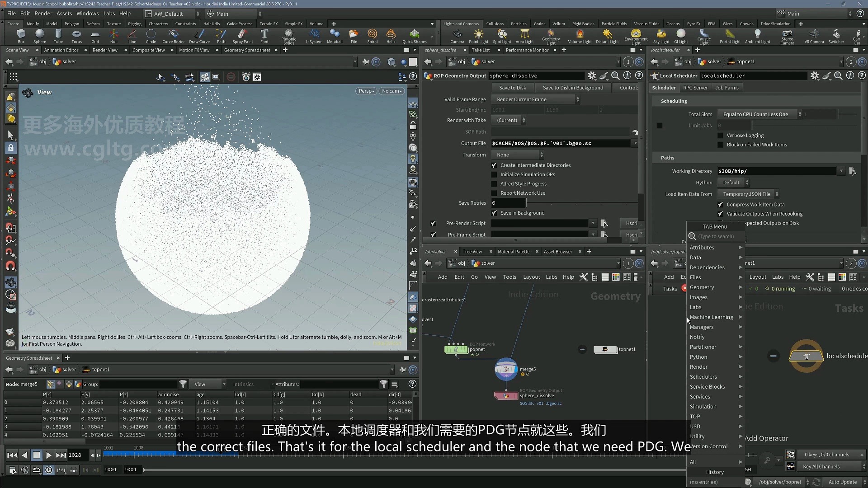The height and width of the screenshot is (488, 868).
Task: Select the Curve Bezier tool
Action: 174,36
